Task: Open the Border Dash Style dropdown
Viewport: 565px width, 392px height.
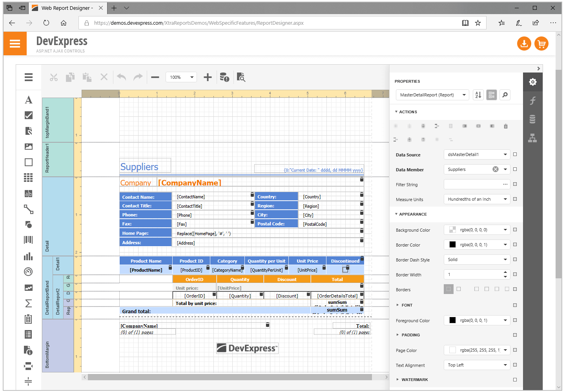Action: point(505,259)
